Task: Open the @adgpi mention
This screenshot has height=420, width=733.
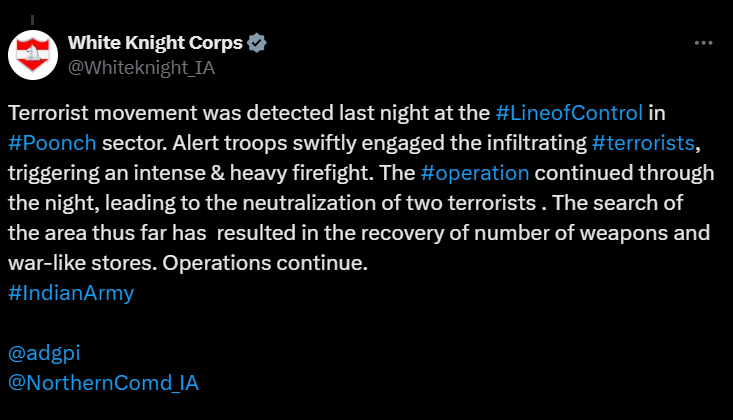Action: 44,353
